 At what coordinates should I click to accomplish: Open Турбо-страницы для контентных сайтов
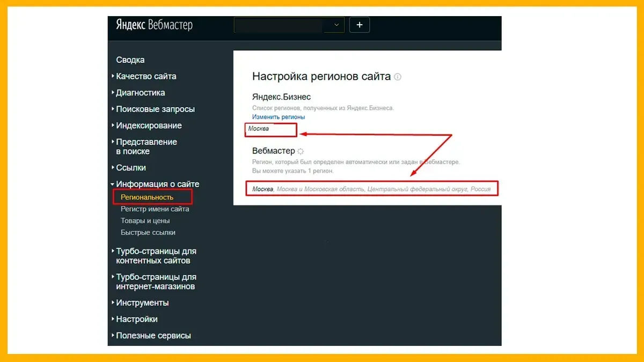tap(156, 256)
